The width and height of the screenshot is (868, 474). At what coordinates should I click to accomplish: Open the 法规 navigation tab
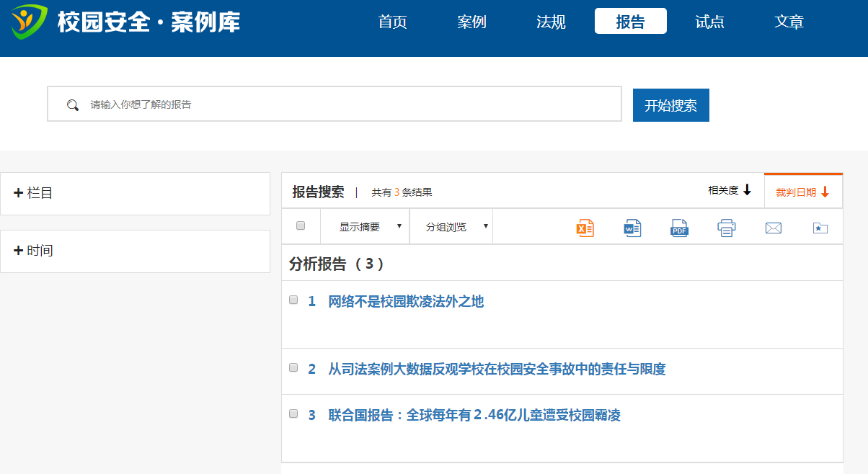click(x=551, y=22)
